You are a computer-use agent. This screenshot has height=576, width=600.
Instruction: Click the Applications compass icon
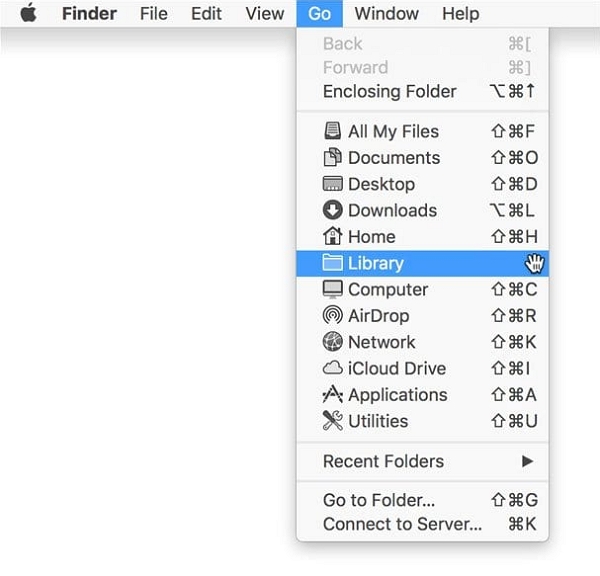coord(332,394)
